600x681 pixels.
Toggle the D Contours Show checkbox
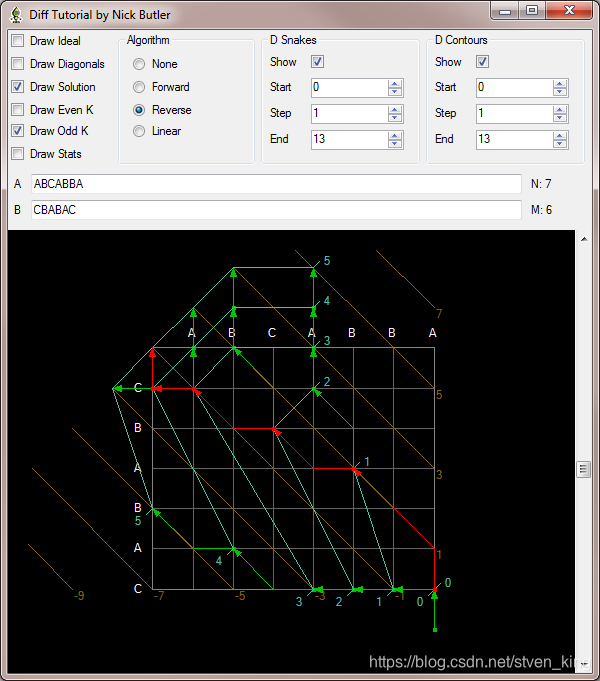(x=483, y=62)
